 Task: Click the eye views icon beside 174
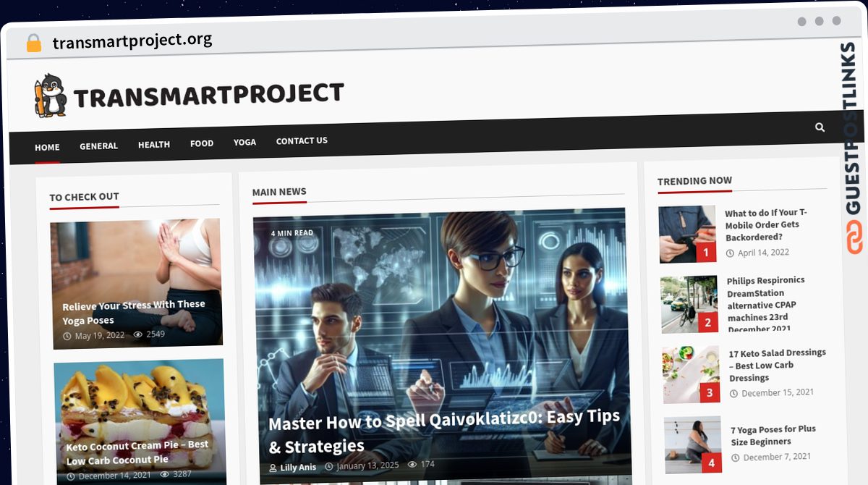coord(412,465)
